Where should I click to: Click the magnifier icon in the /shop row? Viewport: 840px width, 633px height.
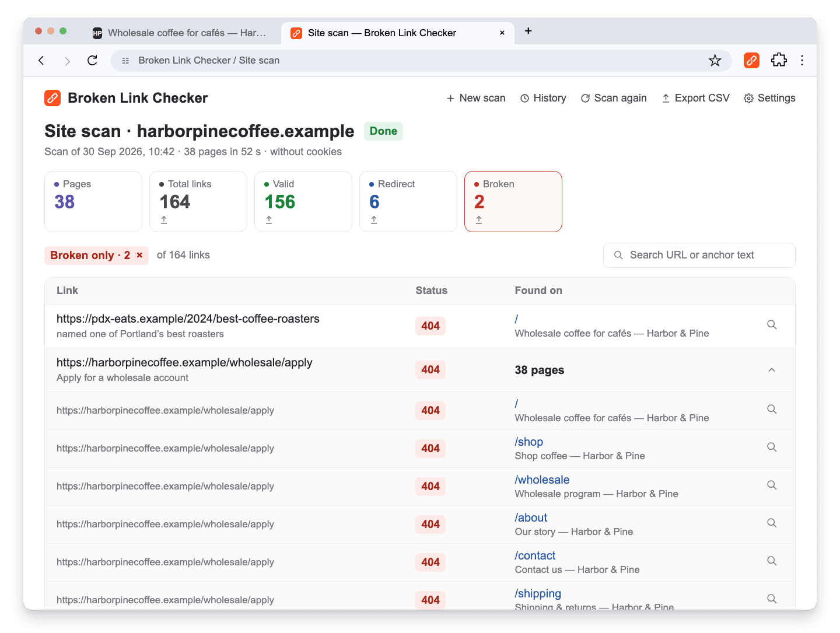[772, 447]
